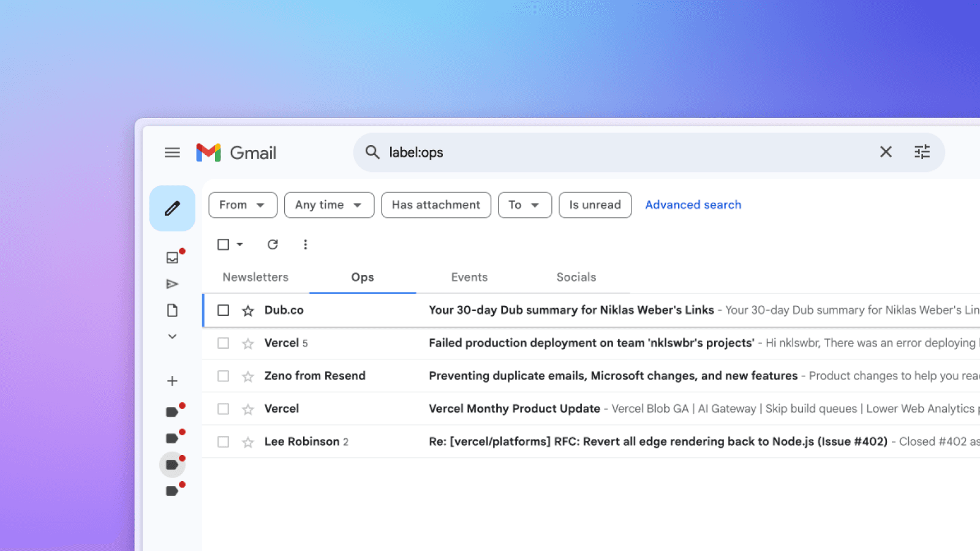Select Vercel Monthy Product Update checkbox
Screen dimensions: 980x551
(x=223, y=409)
